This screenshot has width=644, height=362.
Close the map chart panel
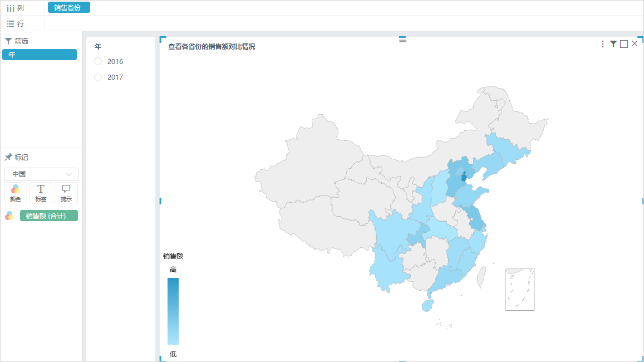(635, 43)
